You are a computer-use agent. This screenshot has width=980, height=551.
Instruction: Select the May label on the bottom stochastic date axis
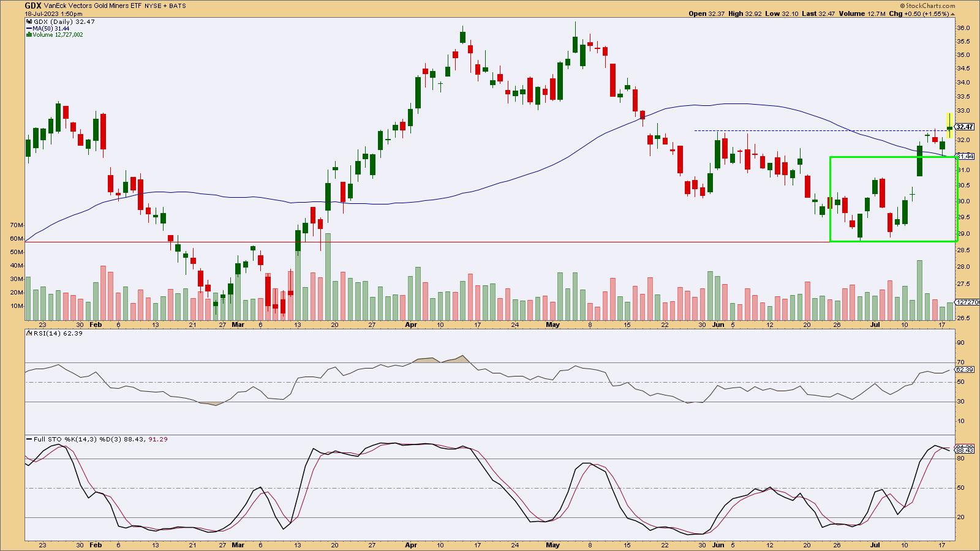point(553,545)
